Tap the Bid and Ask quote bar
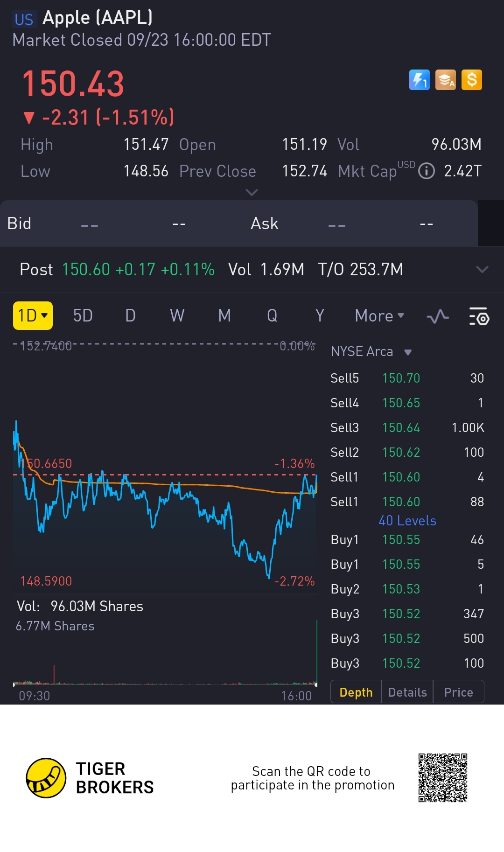This screenshot has width=504, height=852. (x=239, y=223)
